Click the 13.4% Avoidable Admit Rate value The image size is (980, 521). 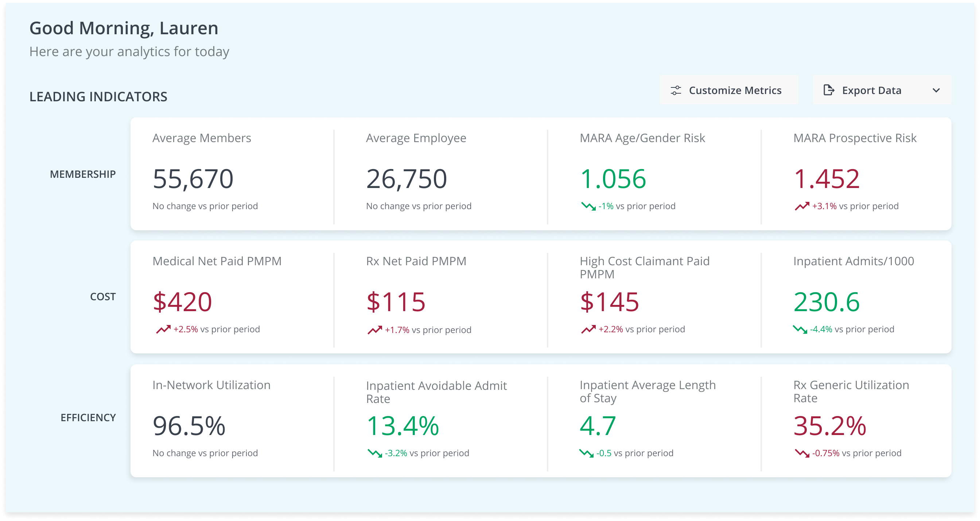(x=402, y=426)
